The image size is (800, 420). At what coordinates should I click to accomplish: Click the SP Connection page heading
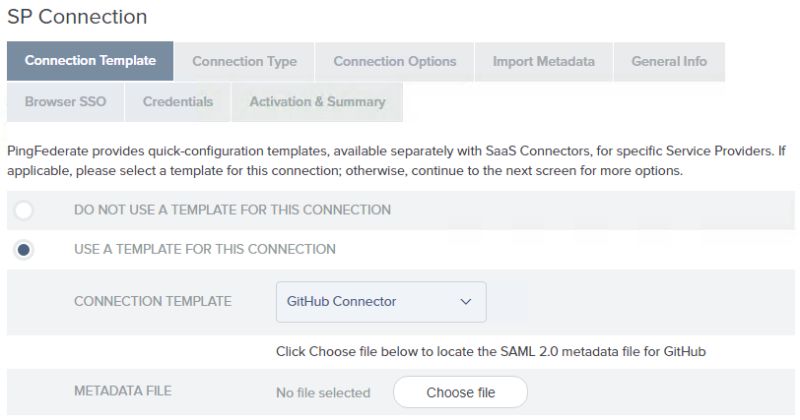77,17
